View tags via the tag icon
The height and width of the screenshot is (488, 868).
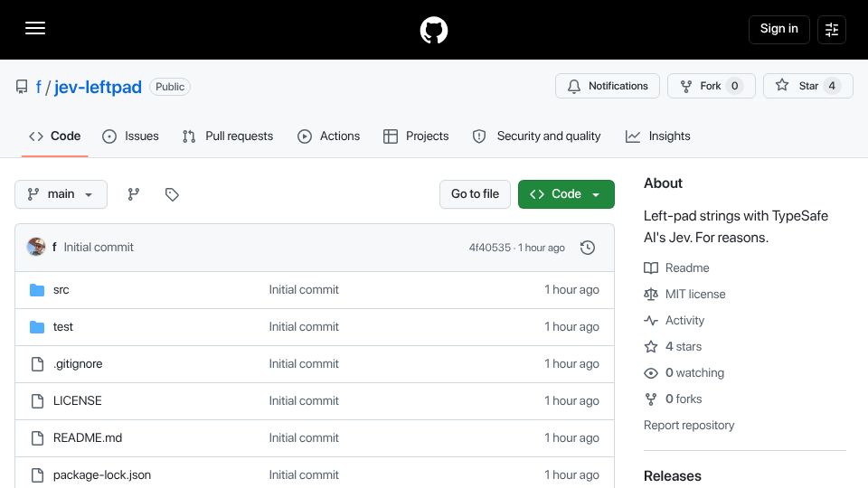click(x=172, y=194)
